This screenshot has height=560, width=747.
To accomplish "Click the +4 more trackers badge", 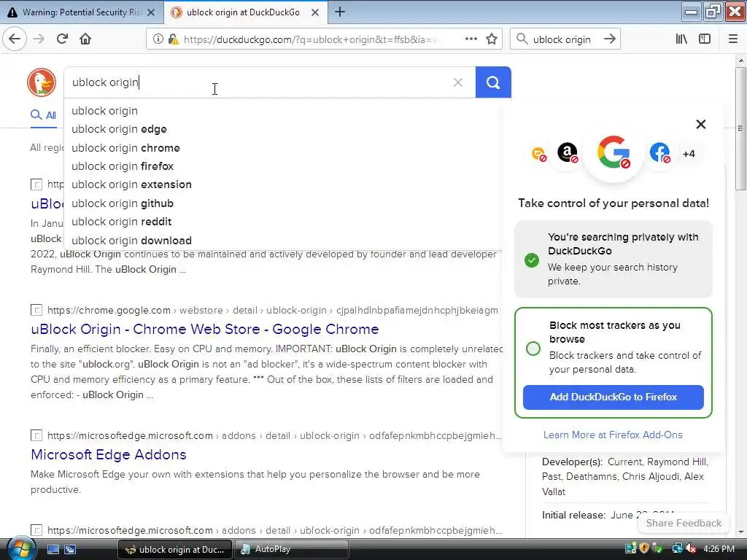I will click(x=689, y=154).
